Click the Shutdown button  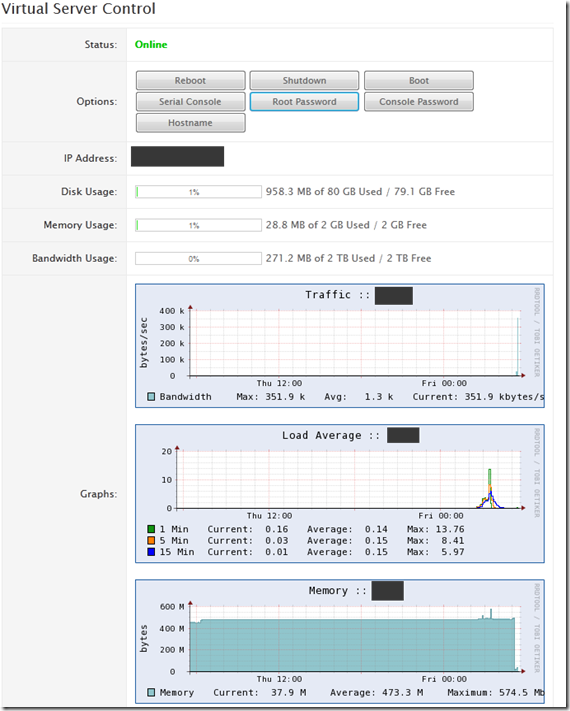click(x=304, y=80)
